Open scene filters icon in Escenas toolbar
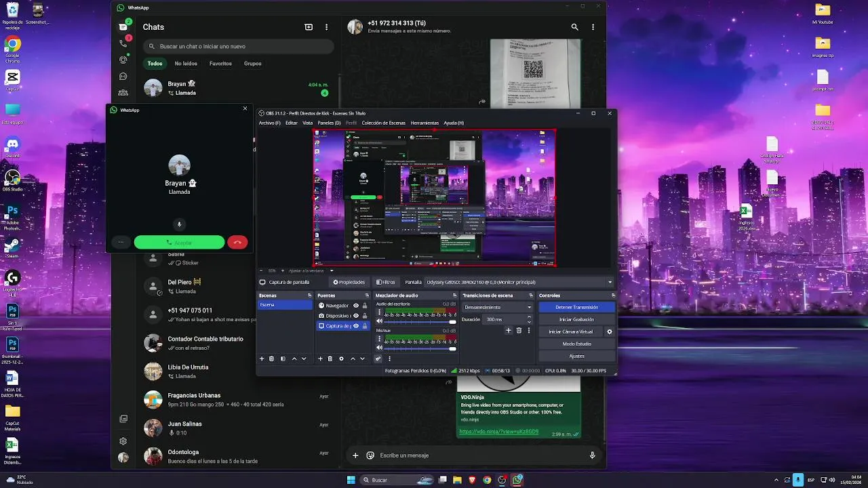Image resolution: width=868 pixels, height=488 pixels. pyautogui.click(x=283, y=359)
